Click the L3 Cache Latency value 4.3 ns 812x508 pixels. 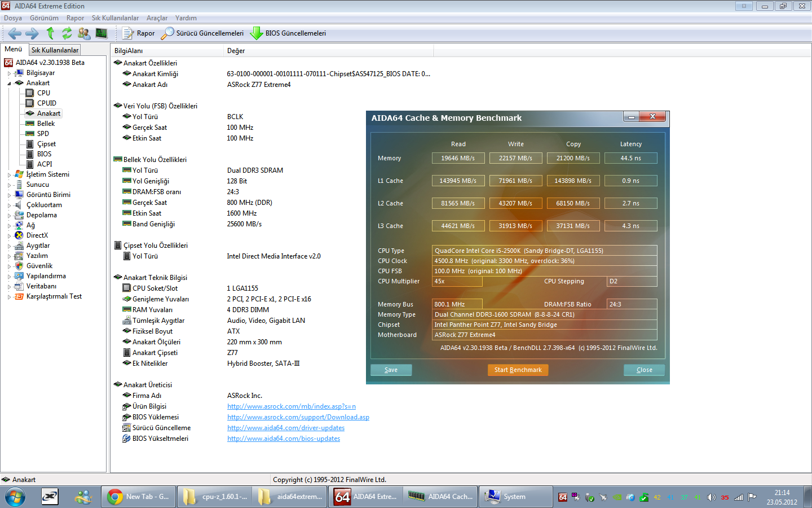(630, 226)
